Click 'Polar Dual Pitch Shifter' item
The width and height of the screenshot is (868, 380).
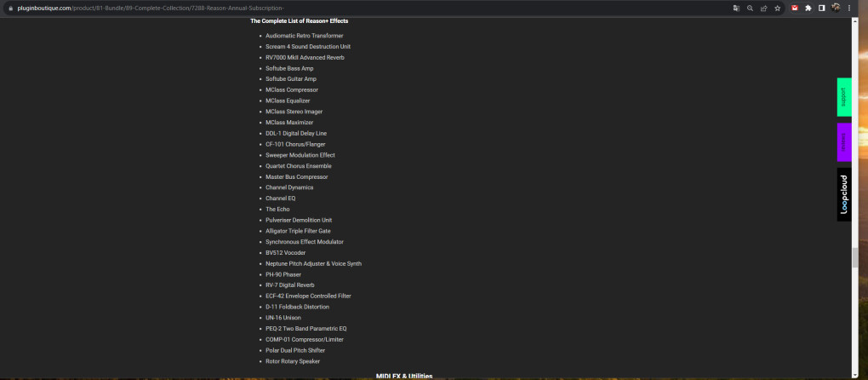tap(295, 350)
